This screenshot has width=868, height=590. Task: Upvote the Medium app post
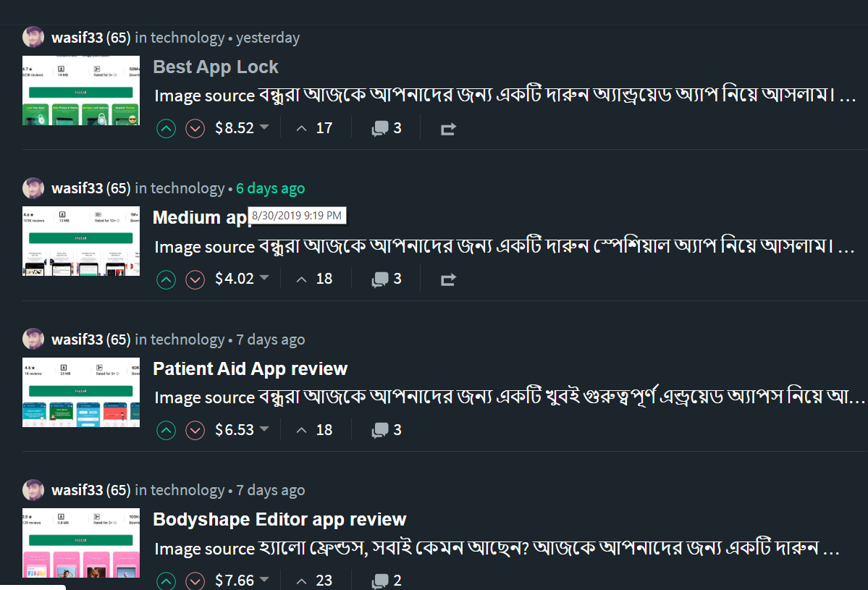coord(167,279)
